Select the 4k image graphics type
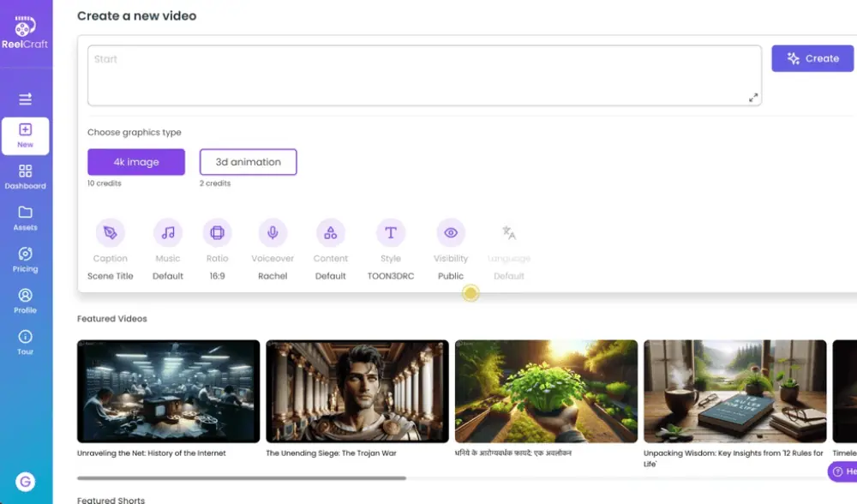This screenshot has height=504, width=857. pos(136,162)
